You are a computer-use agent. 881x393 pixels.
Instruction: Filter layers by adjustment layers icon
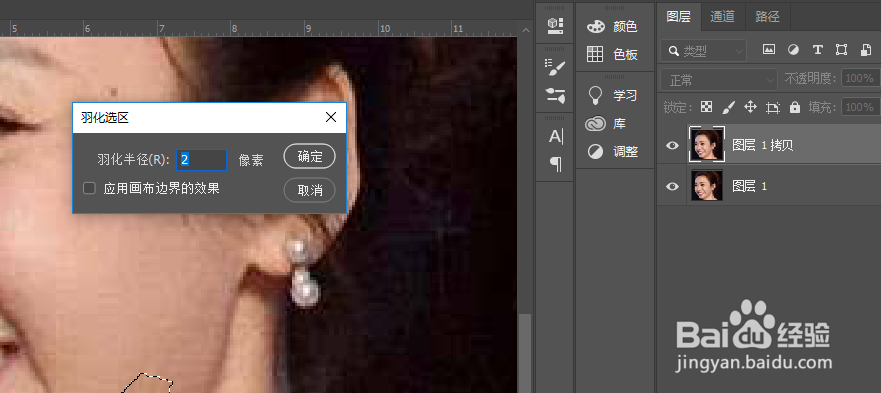[x=793, y=50]
